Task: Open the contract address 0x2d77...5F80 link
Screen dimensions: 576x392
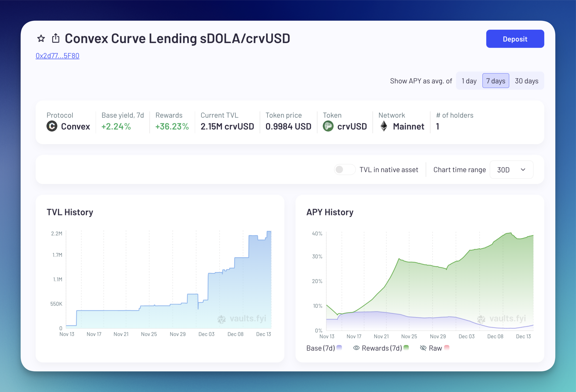Action: (58, 56)
